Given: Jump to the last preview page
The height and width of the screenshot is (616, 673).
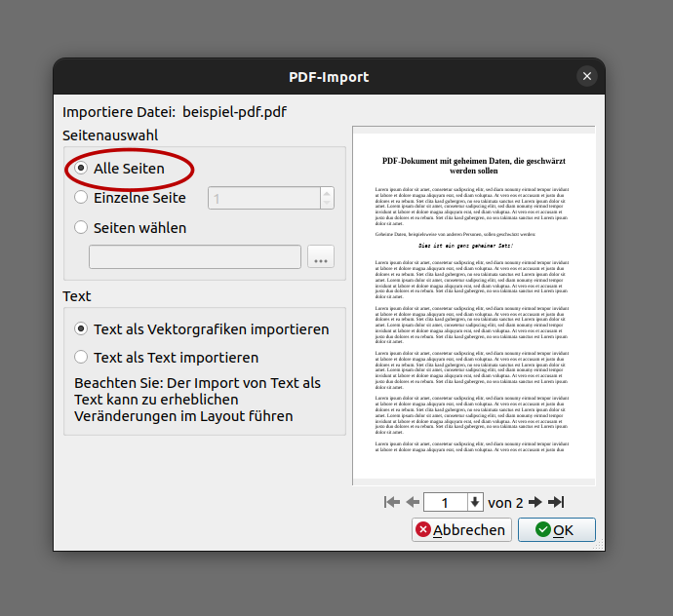Looking at the screenshot, I should click(556, 502).
